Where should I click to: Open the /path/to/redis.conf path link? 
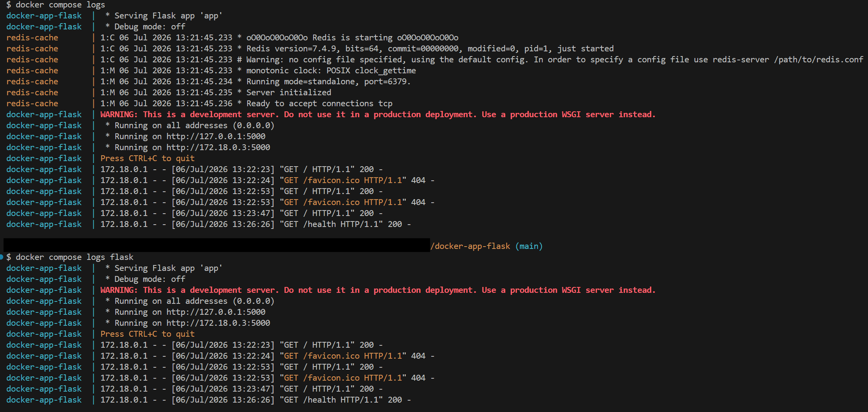pos(819,60)
